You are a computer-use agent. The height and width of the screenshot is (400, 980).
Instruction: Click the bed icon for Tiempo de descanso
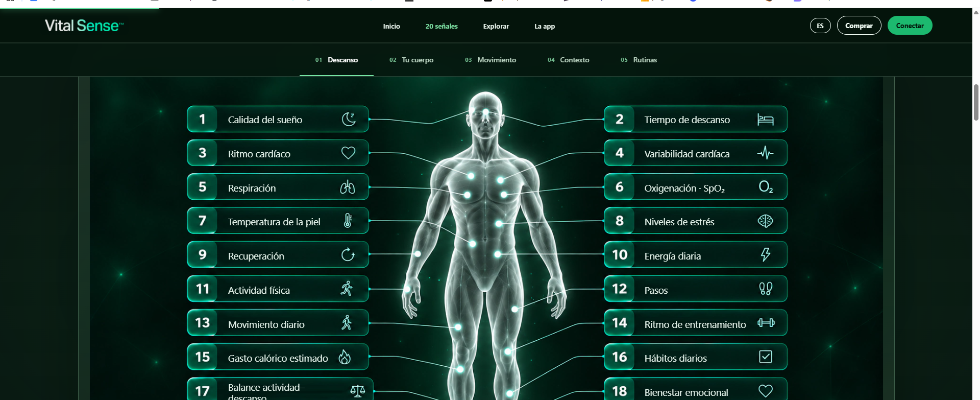click(x=765, y=120)
